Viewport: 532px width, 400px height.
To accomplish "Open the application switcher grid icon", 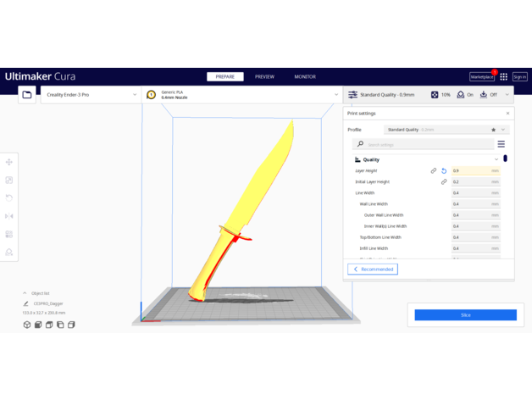I will (503, 76).
